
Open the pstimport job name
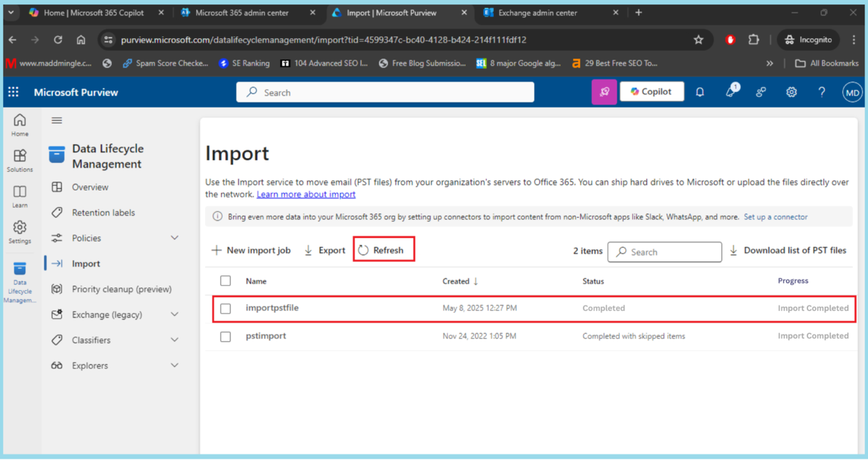pyautogui.click(x=266, y=335)
